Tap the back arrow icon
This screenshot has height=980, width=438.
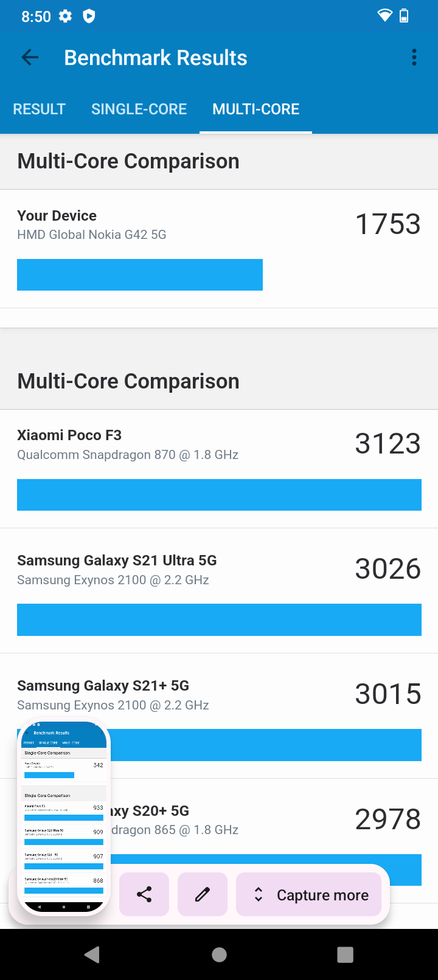(x=30, y=58)
